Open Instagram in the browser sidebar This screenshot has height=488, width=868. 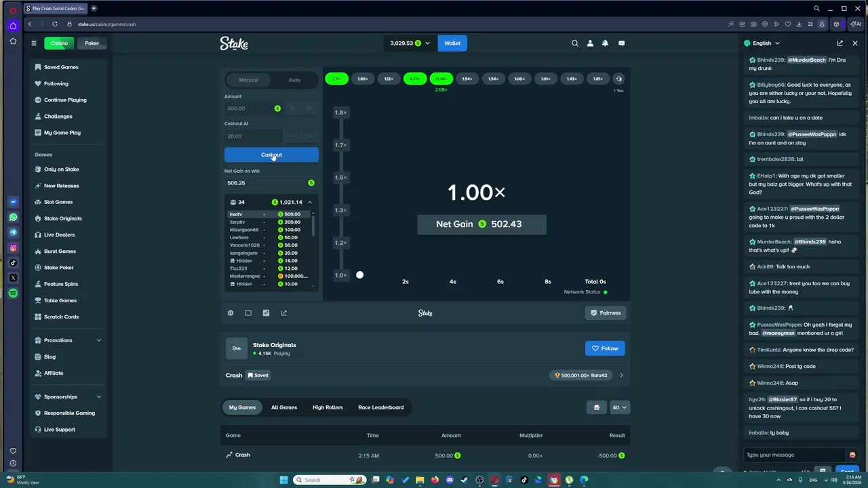tap(13, 248)
